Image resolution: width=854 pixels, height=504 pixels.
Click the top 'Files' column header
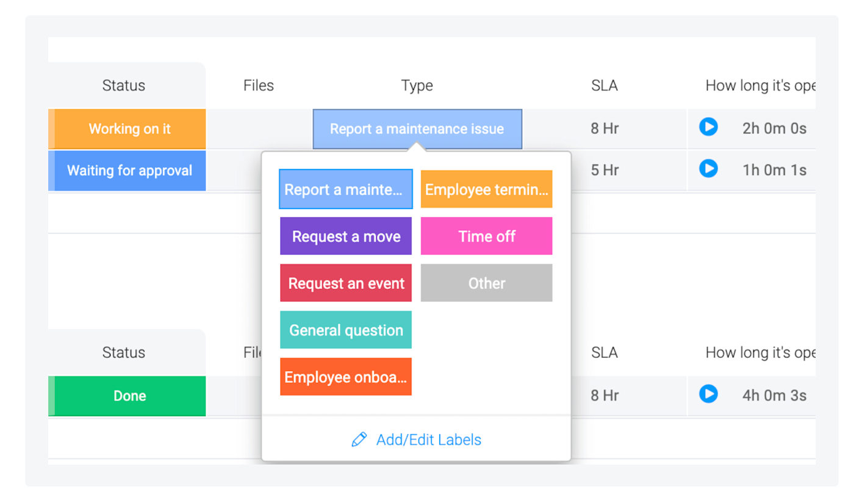[x=259, y=86]
